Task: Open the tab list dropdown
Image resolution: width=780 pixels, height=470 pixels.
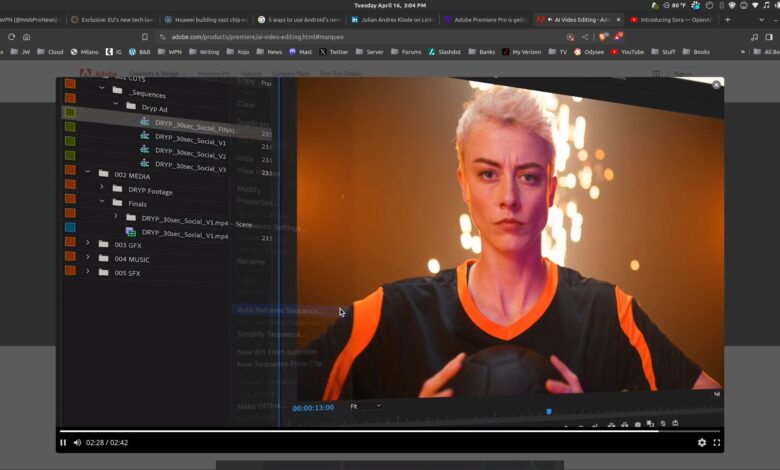Action: [762, 20]
